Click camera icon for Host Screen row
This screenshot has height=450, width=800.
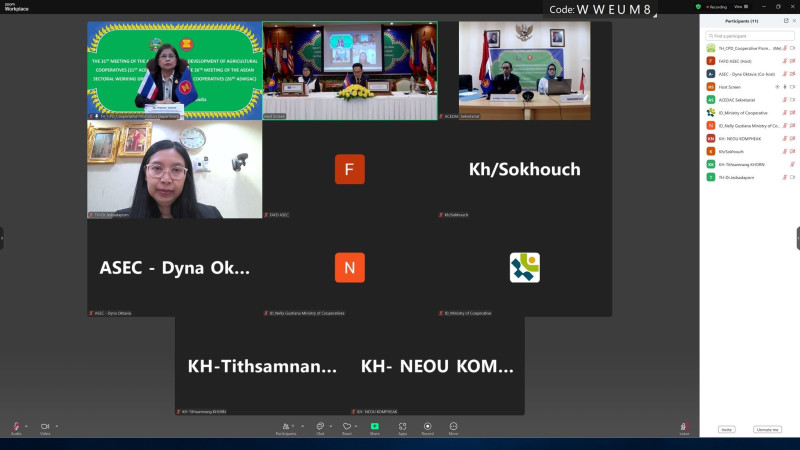point(792,87)
